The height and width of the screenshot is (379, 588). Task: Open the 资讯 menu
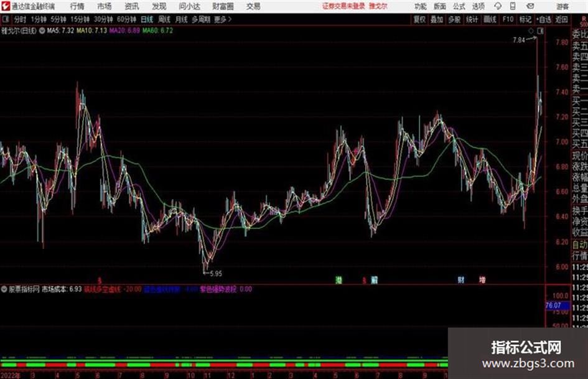(132, 6)
